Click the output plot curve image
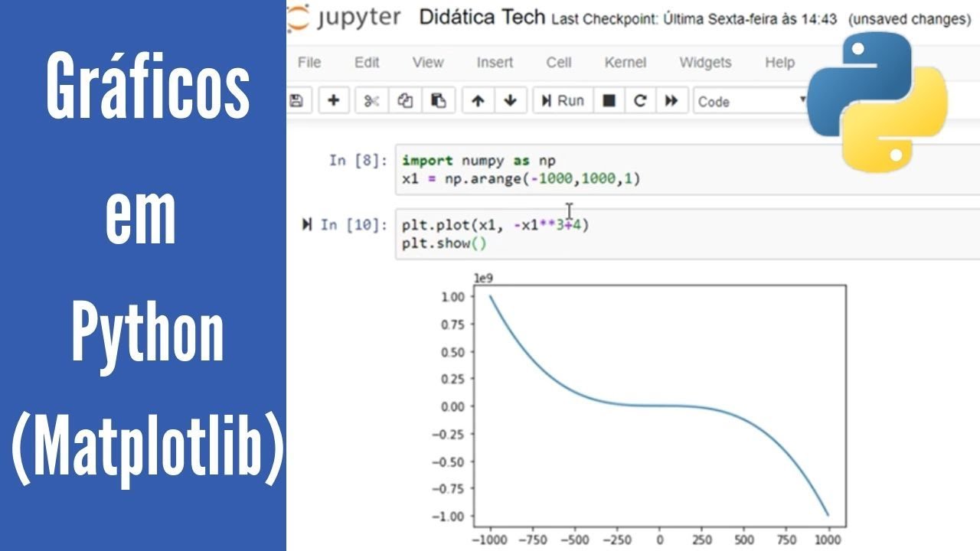Viewport: 980px width, 551px height. (x=660, y=406)
